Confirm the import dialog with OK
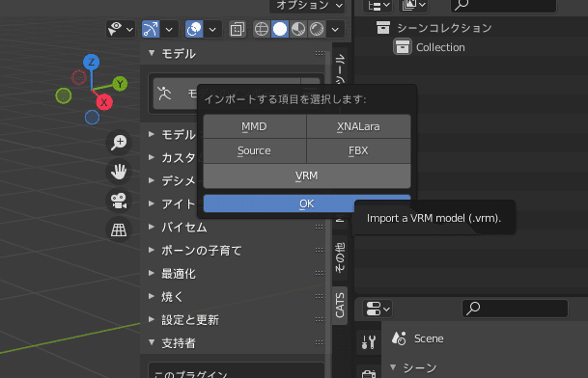 point(307,203)
